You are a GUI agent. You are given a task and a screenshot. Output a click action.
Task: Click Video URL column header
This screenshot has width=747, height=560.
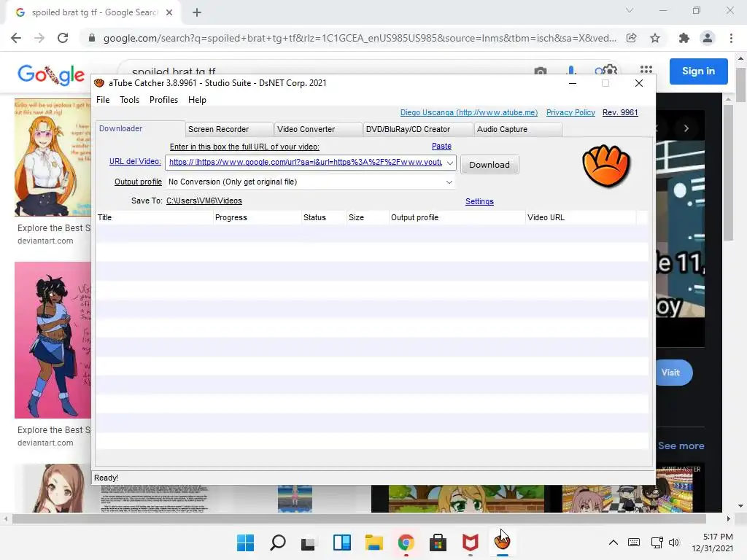pyautogui.click(x=580, y=217)
